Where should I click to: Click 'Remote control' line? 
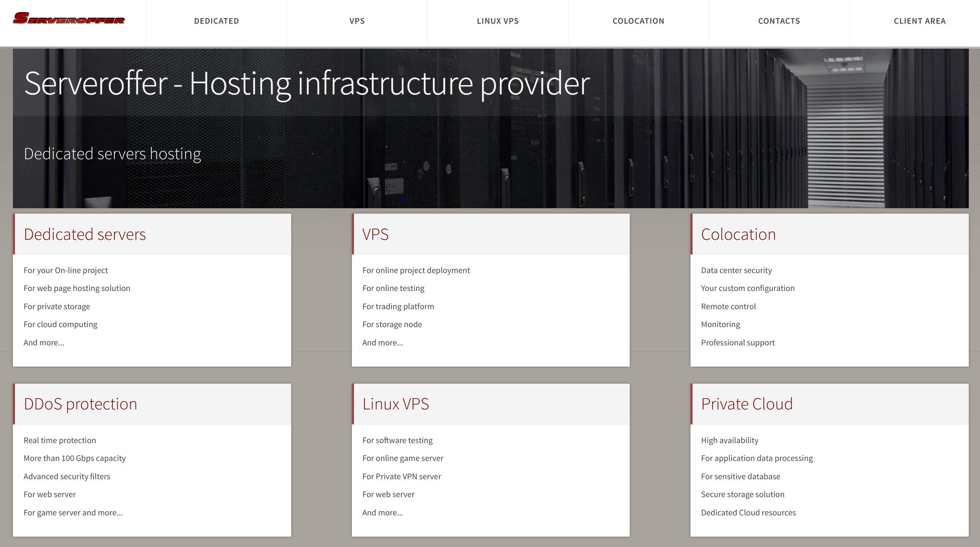[728, 306]
